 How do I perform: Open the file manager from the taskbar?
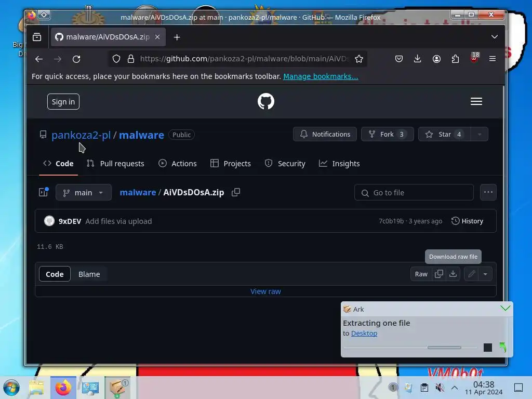tap(36, 388)
